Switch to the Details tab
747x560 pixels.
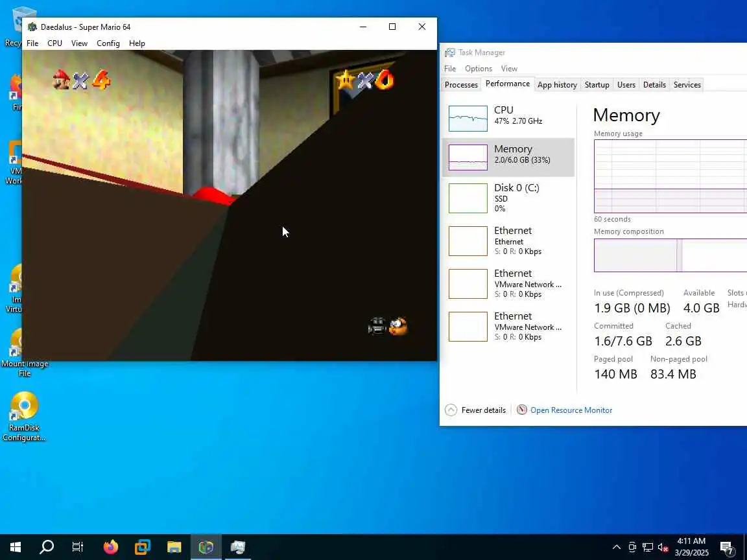[x=654, y=85]
